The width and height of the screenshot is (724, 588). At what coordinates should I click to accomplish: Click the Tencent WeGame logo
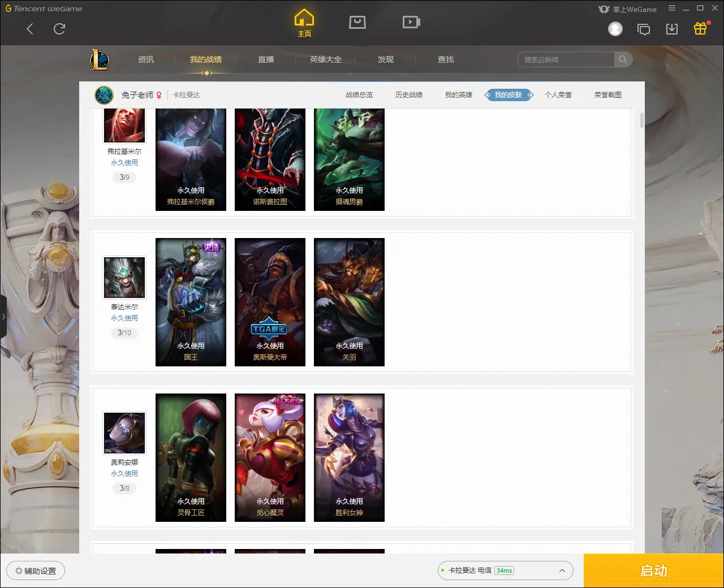[44, 8]
